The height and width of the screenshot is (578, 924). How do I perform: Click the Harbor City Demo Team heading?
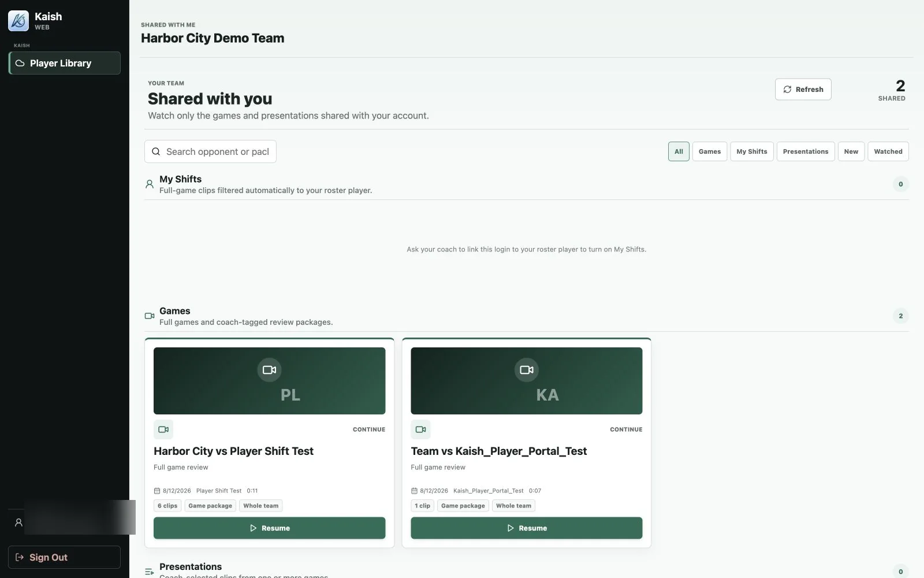coord(213,38)
